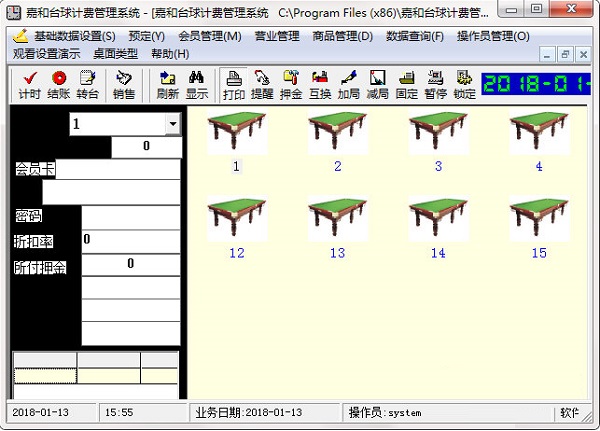Click the 会员卡 input field
Image resolution: width=600 pixels, height=431 pixels.
click(117, 169)
